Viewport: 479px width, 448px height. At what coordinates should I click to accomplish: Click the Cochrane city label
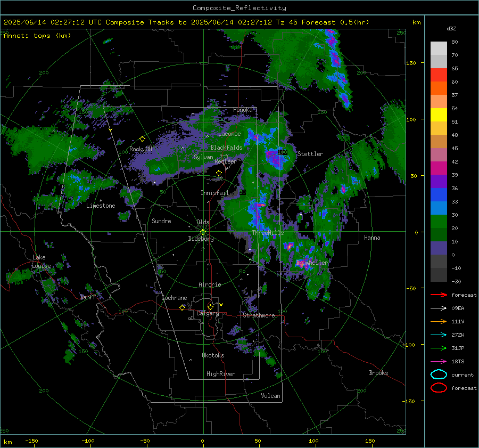click(x=174, y=298)
